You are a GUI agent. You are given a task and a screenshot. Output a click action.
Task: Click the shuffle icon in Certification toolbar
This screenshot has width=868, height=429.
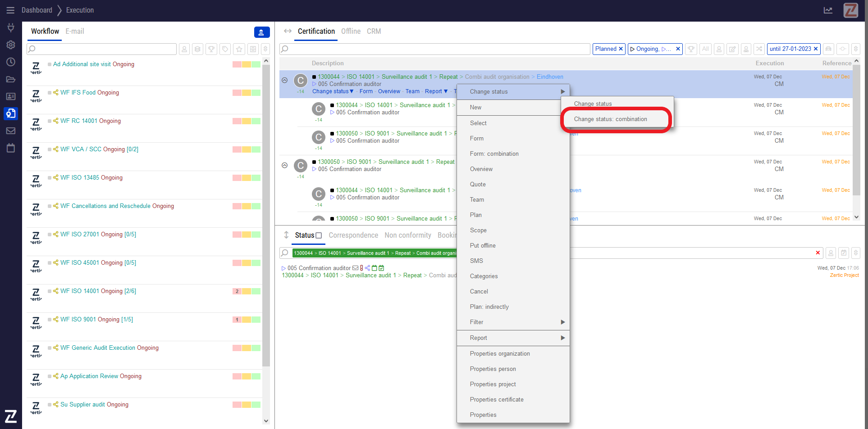[759, 49]
